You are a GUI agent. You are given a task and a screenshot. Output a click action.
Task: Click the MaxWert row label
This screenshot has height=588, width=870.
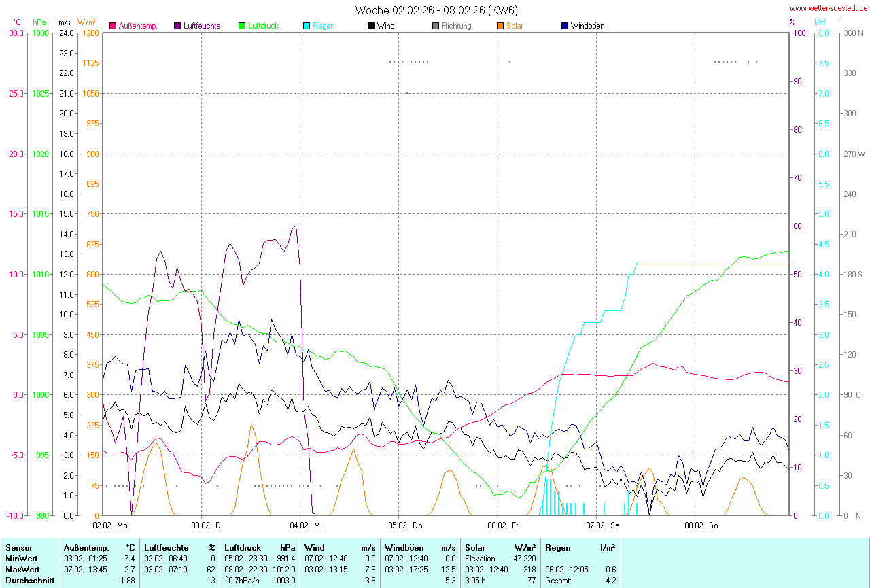pos(22,569)
